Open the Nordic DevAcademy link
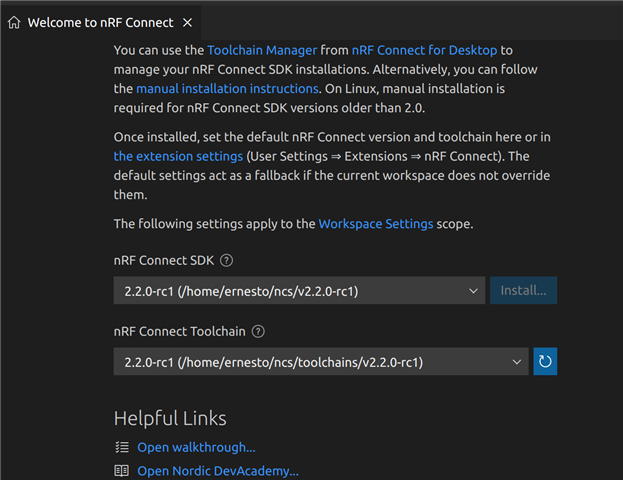Screen dimensions: 623x480 (218, 471)
